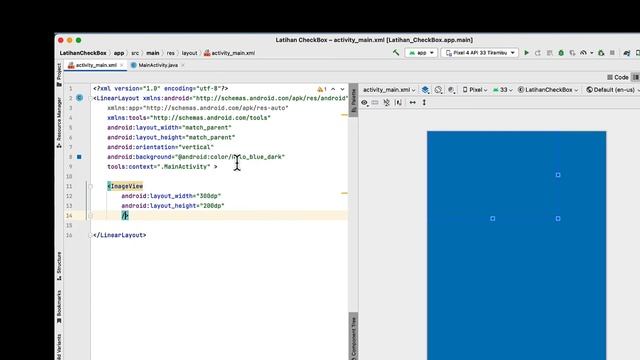The image size is (640, 360).
Task: Click the src breadcrumb
Action: click(x=135, y=53)
